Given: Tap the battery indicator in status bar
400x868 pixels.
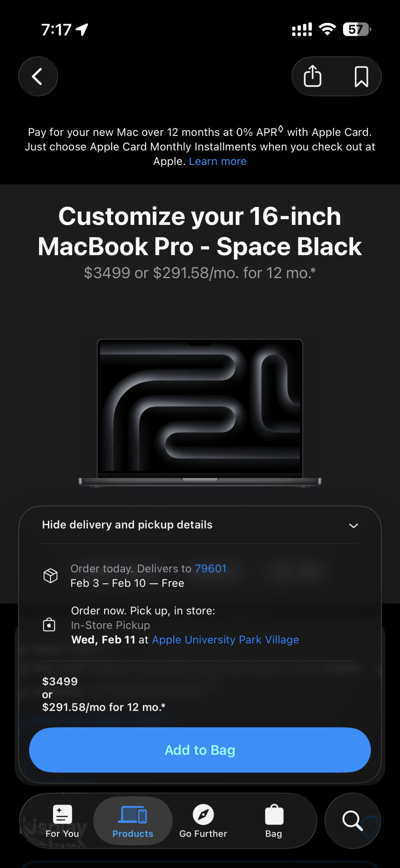Looking at the screenshot, I should 357,30.
